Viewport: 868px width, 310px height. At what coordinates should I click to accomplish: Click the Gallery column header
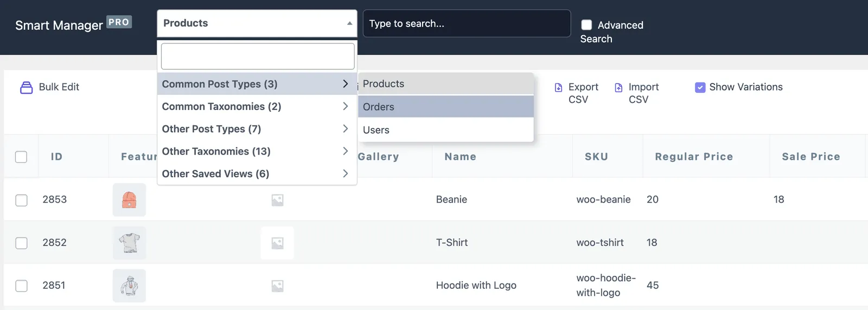(378, 157)
